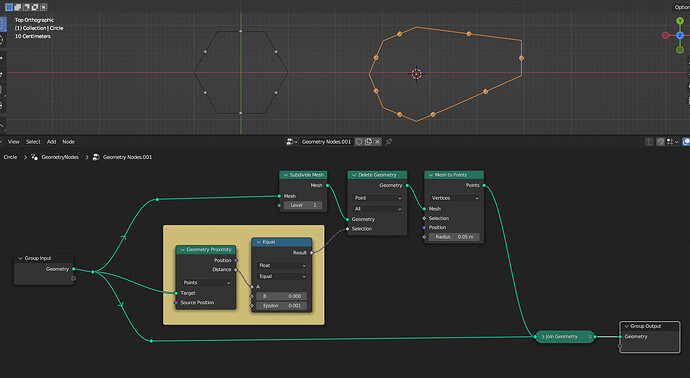
Task: Open the Points target dropdown in Geometry Proximity
Action: pos(206,283)
